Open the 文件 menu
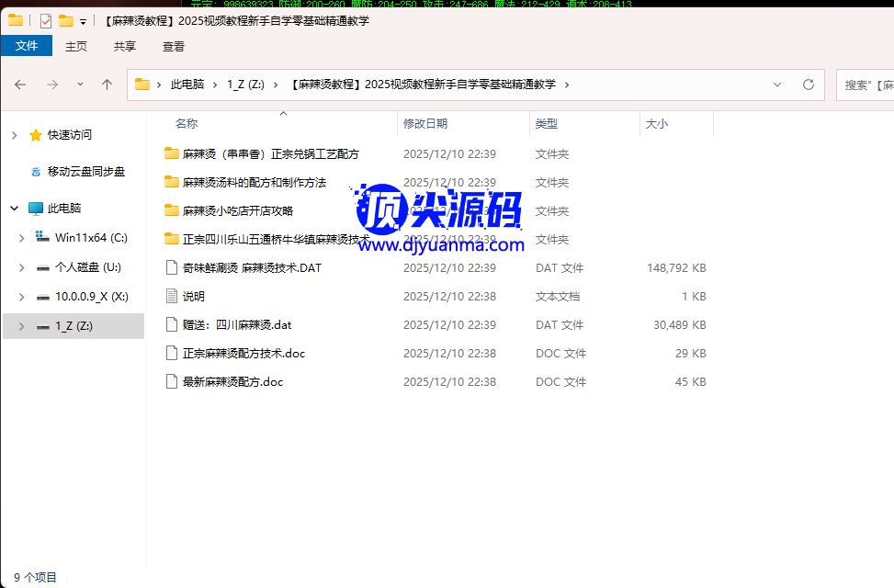This screenshot has width=894, height=588. pyautogui.click(x=27, y=46)
